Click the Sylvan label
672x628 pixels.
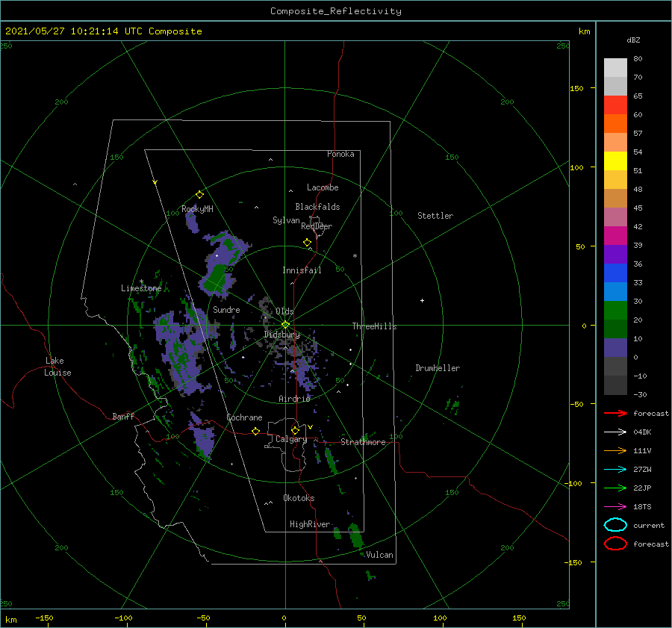[286, 220]
